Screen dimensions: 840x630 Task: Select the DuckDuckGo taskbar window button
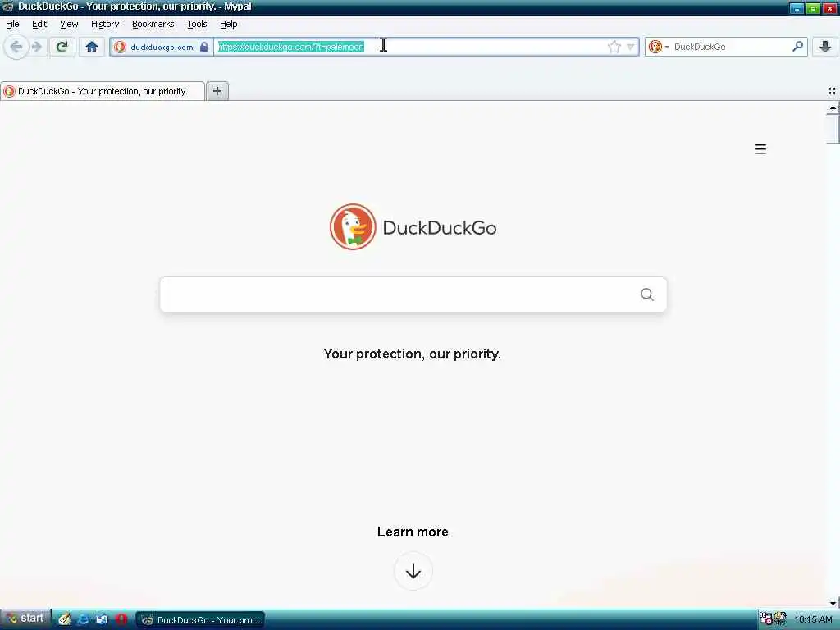pyautogui.click(x=200, y=620)
